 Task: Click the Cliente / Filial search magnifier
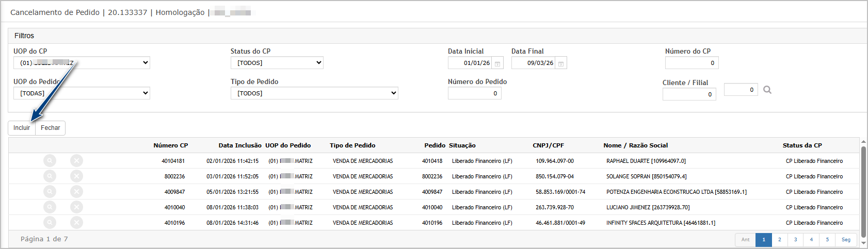coord(767,90)
